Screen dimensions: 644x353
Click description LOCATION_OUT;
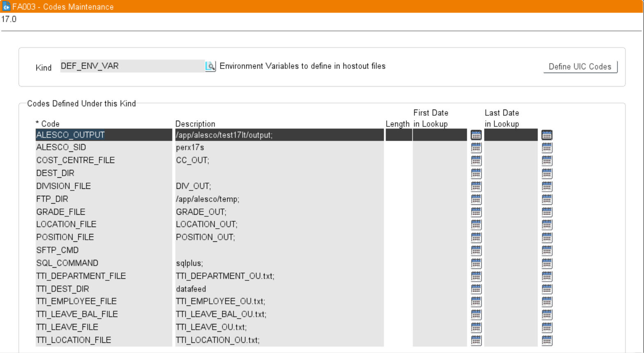click(279, 225)
